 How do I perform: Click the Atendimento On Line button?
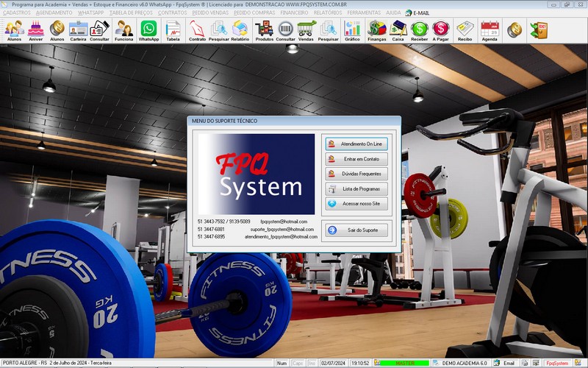(x=356, y=144)
